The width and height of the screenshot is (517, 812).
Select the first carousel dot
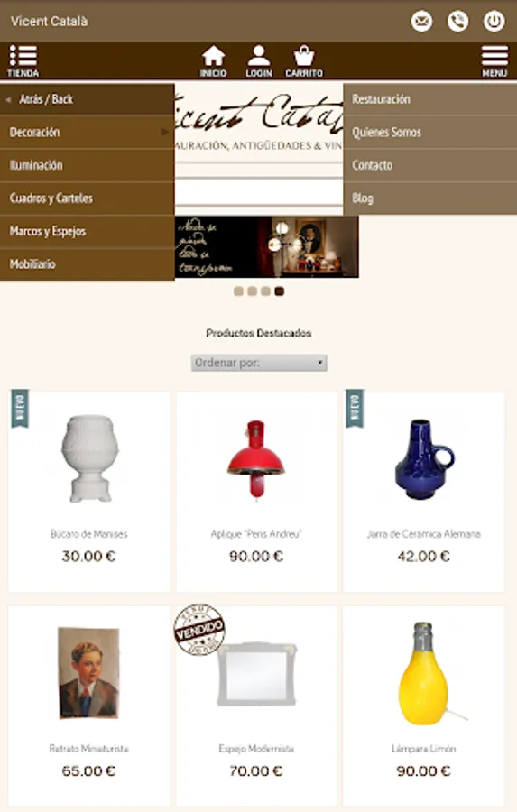(238, 291)
